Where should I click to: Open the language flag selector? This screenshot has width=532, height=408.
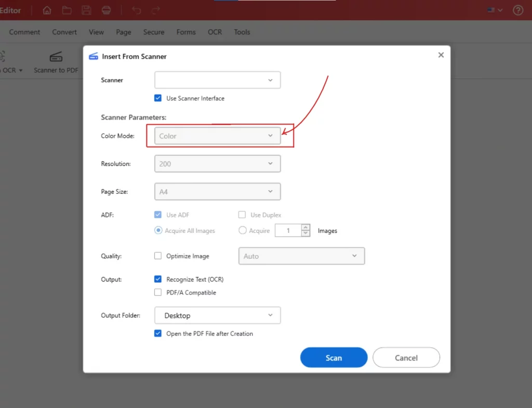(x=495, y=10)
